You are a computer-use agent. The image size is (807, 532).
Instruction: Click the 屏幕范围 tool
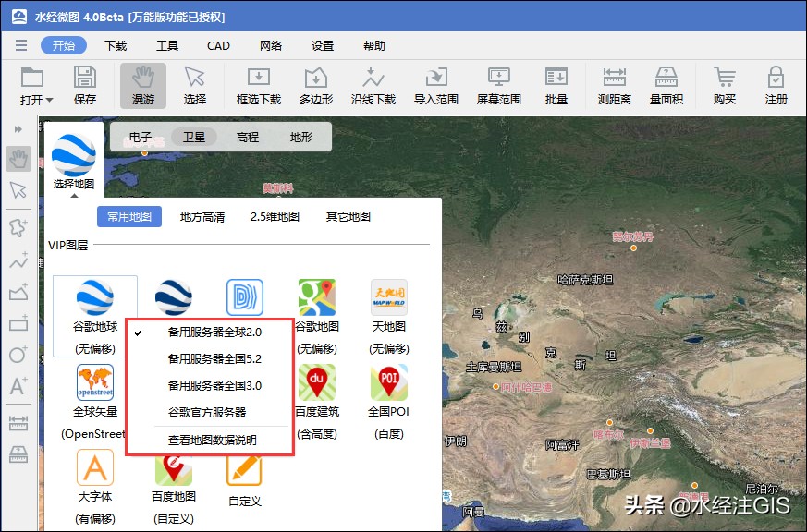pyautogui.click(x=499, y=85)
